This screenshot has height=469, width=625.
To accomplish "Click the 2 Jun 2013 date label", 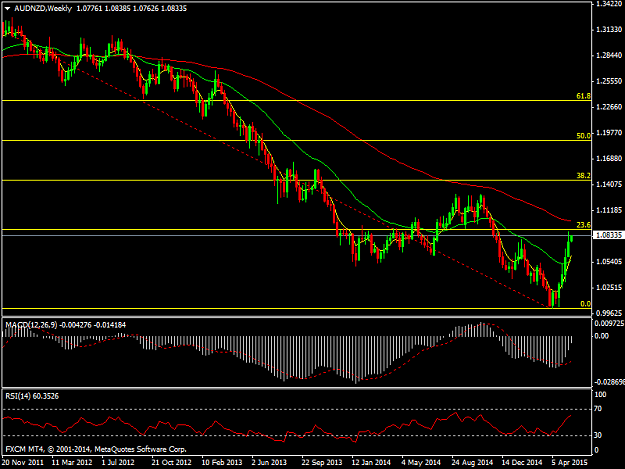I will tap(269, 463).
